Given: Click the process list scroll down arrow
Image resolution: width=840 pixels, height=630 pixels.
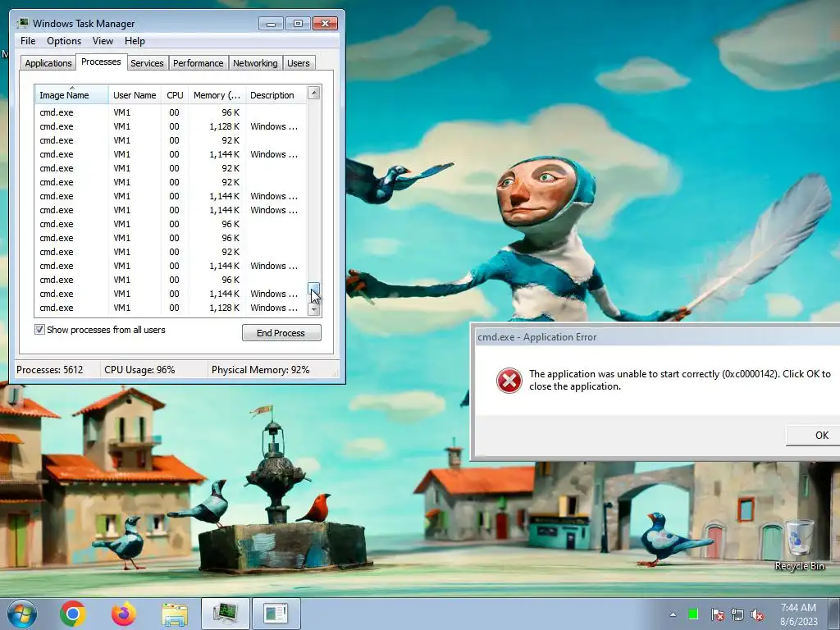Looking at the screenshot, I should coord(314,309).
